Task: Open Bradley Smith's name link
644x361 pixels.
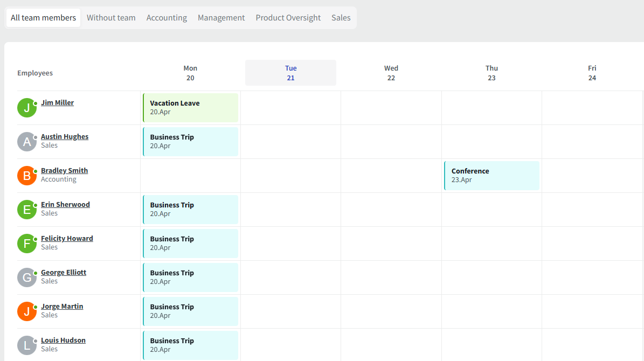Action: pyautogui.click(x=64, y=171)
